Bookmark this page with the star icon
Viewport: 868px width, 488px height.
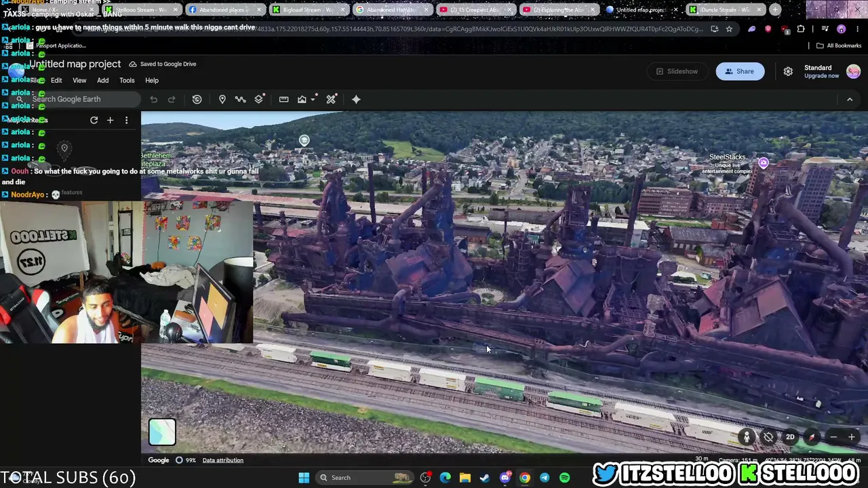(x=729, y=29)
